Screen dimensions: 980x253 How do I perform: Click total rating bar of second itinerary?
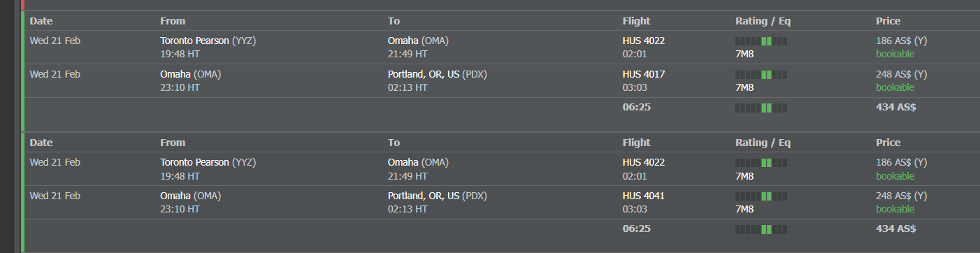pyautogui.click(x=761, y=230)
